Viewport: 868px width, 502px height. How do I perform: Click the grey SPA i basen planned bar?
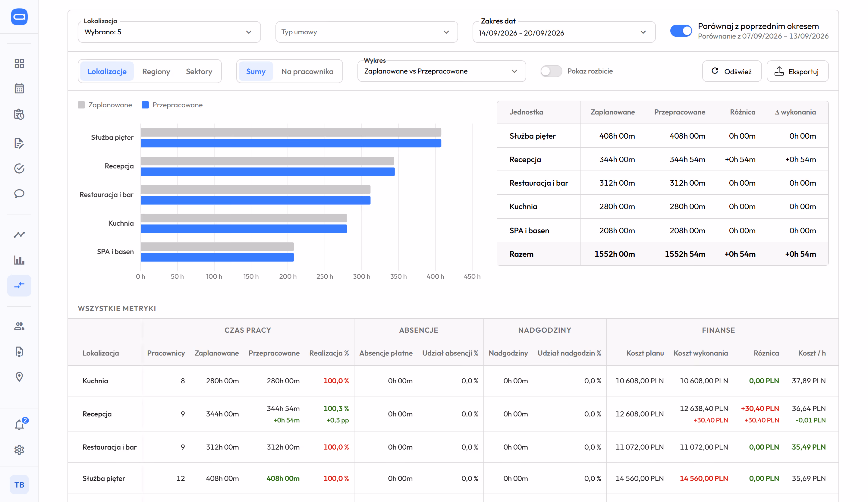pos(217,246)
